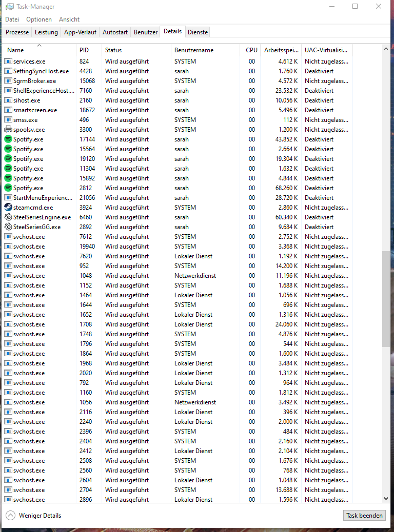Click the SteelSeriesEngine.exe icon
The image size is (394, 532).
click(8, 217)
